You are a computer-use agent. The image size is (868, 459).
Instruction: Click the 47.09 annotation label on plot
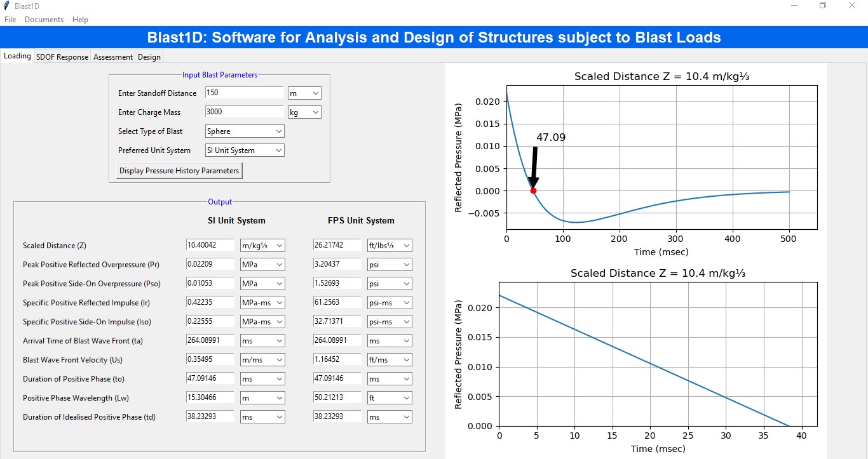pos(551,137)
